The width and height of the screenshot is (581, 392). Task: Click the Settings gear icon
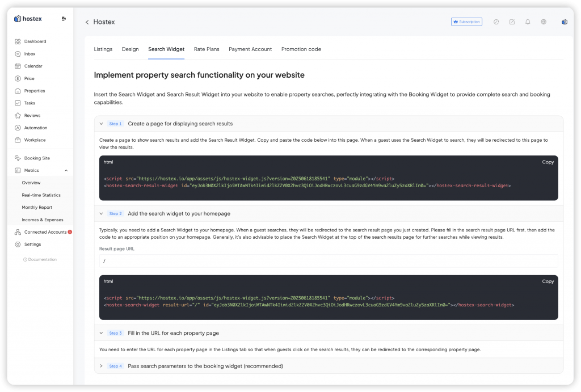click(x=18, y=245)
